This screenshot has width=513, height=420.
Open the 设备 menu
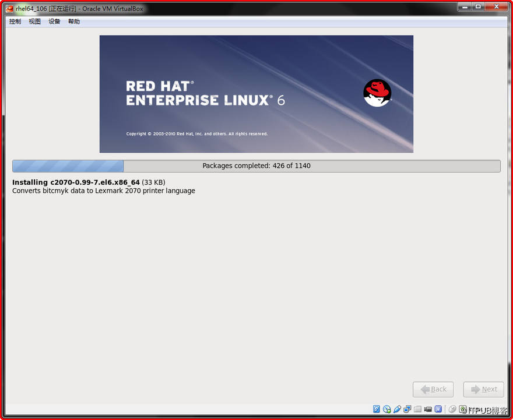point(54,22)
